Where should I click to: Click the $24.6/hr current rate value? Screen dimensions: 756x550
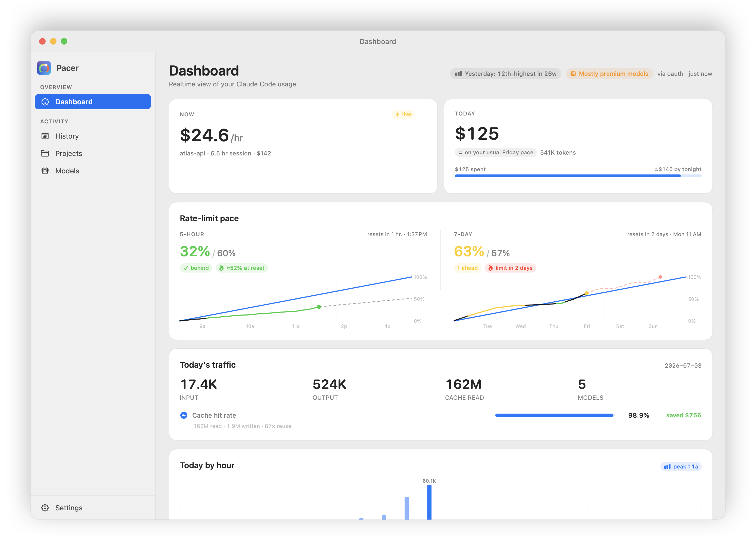[x=211, y=135]
